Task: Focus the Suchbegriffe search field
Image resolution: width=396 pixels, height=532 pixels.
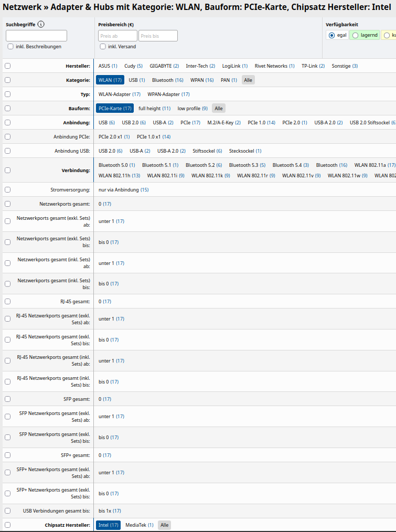Action: (36, 36)
